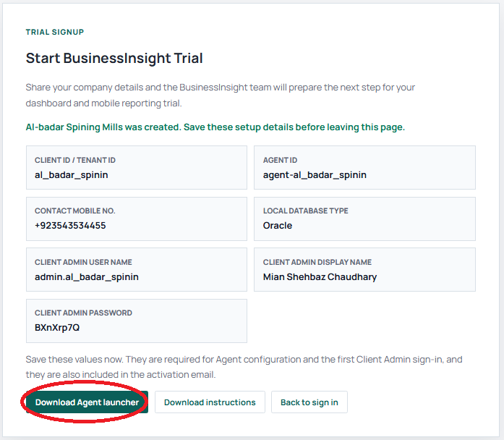Select the contact mobile number +923543534455
This screenshot has height=440, width=504.
(x=70, y=226)
